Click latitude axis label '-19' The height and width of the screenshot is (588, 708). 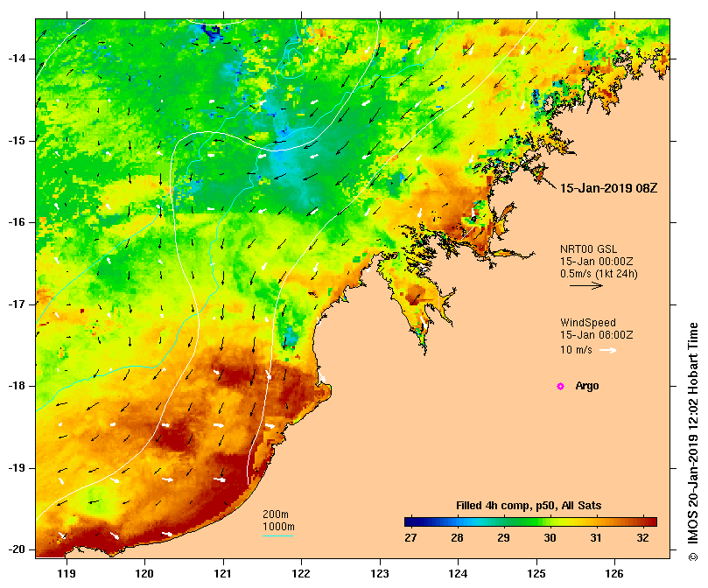pyautogui.click(x=17, y=468)
